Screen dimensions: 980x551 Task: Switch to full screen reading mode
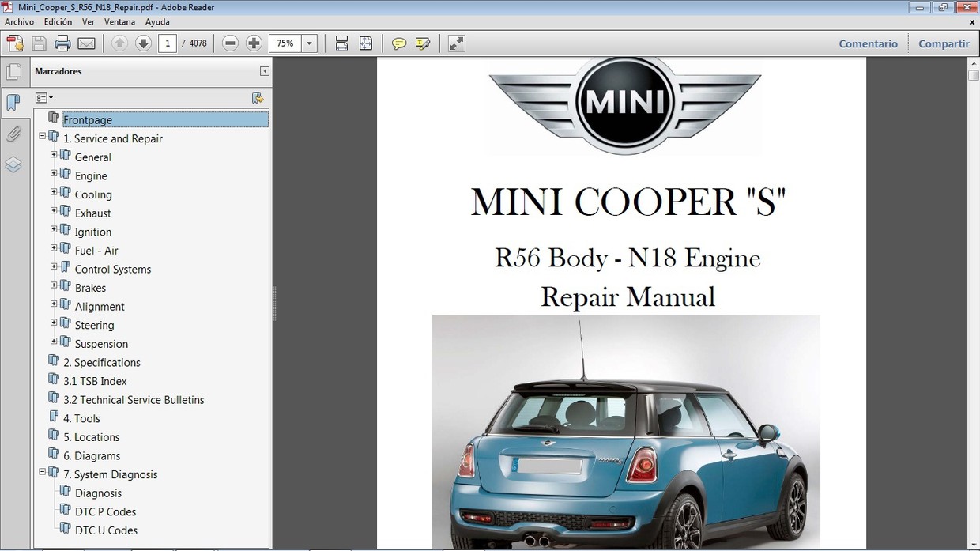pos(456,43)
